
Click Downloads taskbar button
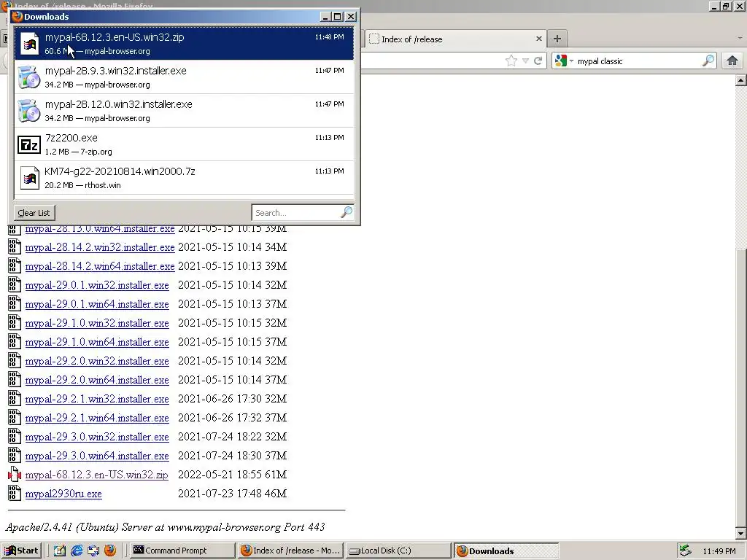506,551
